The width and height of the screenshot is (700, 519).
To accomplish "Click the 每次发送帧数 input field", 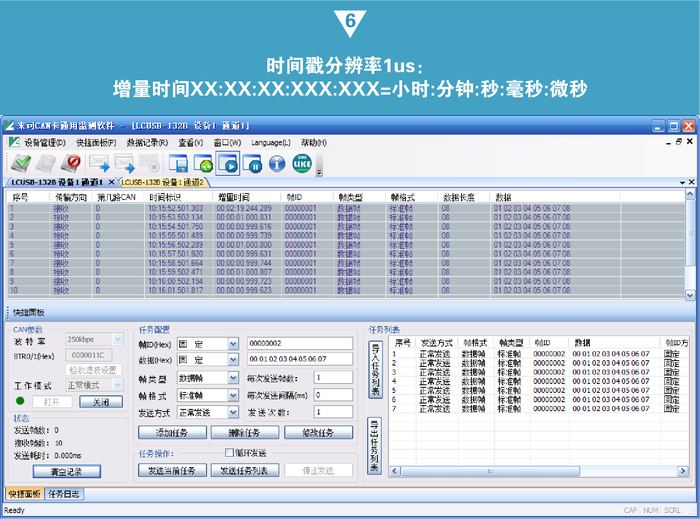I will 333,378.
